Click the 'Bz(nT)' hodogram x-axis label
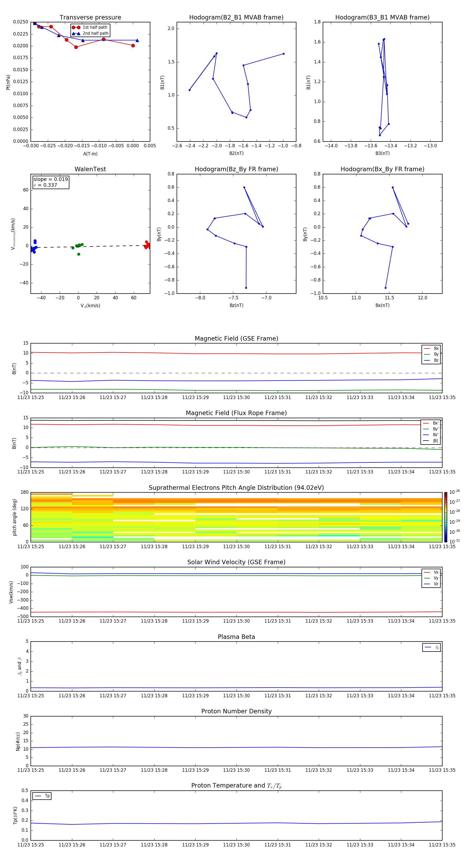This screenshot has width=473, height=868. [x=236, y=305]
